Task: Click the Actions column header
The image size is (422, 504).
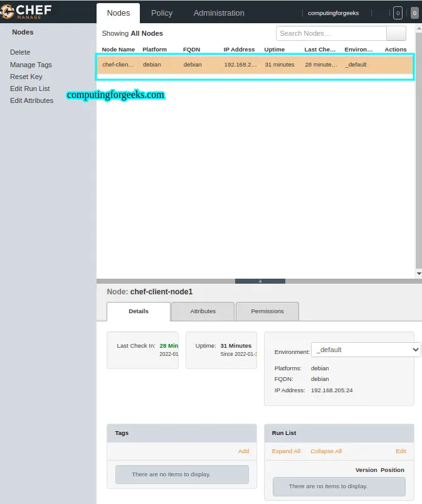Action: 395,50
